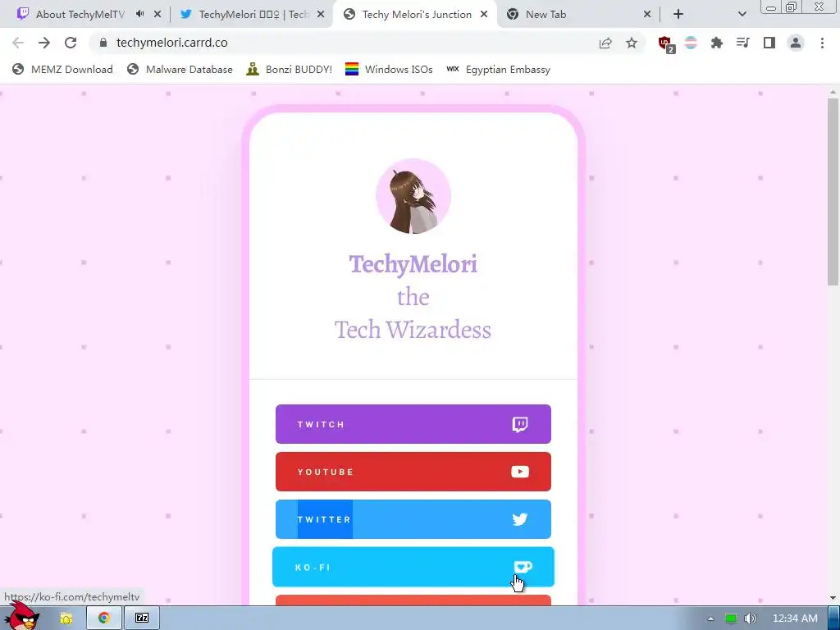
Task: Open the Chrome three-dot menu
Action: coord(822,43)
